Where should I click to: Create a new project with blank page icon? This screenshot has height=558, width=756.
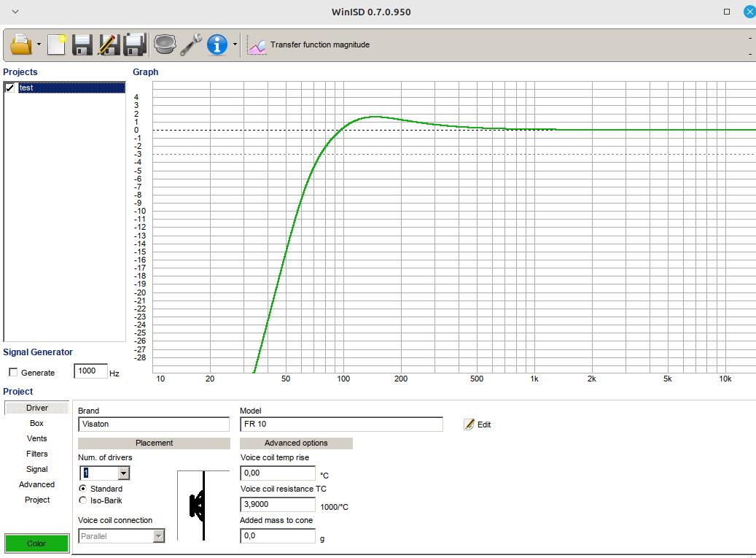pos(56,44)
